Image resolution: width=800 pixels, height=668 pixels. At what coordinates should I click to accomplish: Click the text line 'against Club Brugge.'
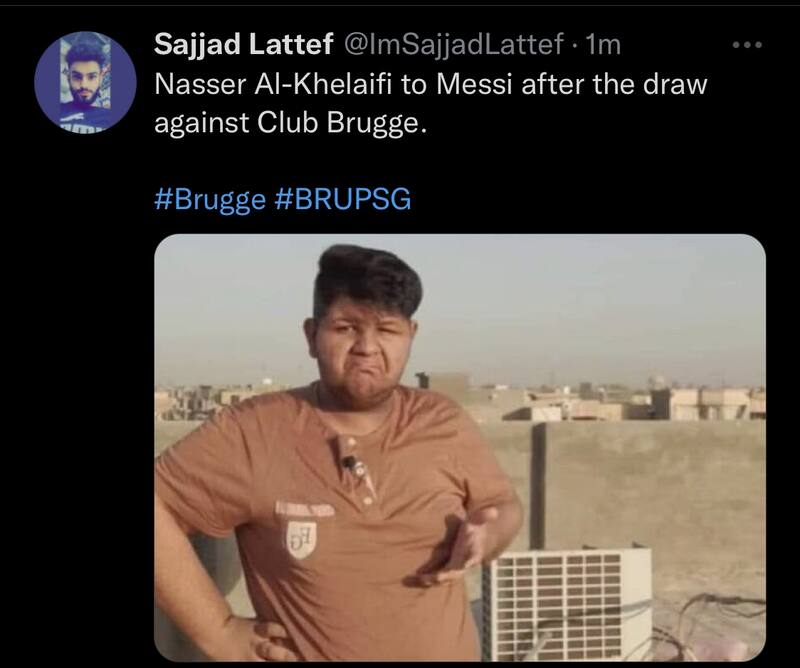(290, 123)
